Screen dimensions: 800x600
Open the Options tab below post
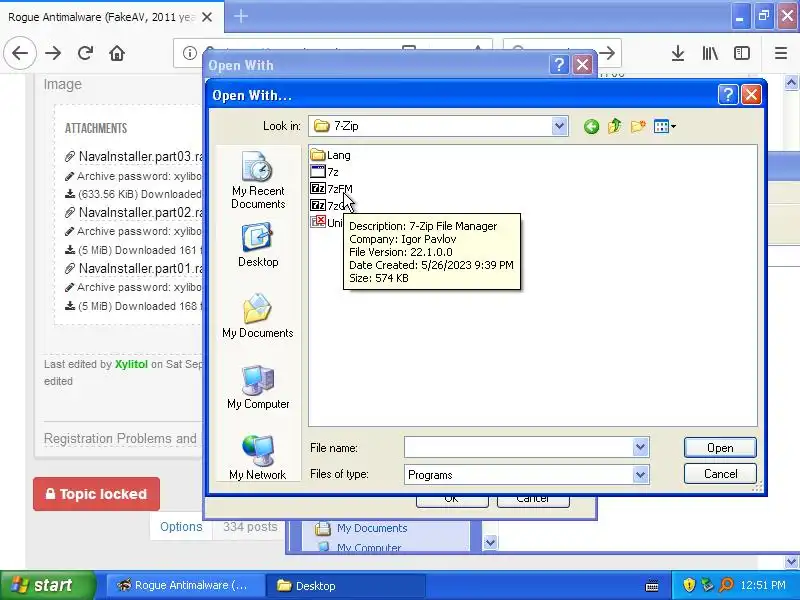click(181, 527)
